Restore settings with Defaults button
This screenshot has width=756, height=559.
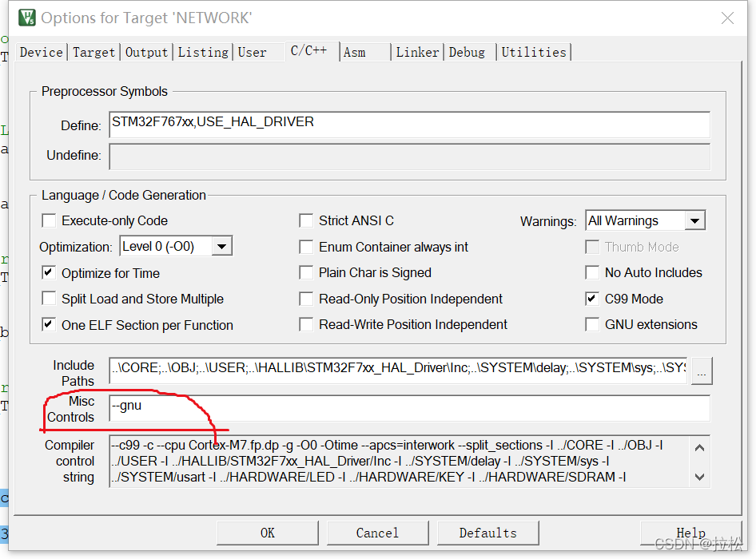(488, 533)
